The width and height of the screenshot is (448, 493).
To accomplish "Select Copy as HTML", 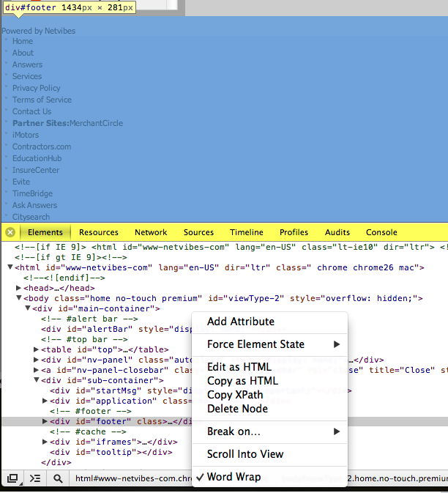I will click(270, 381).
